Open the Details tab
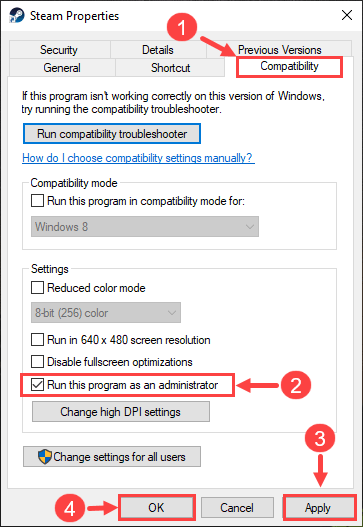363x527 pixels. tap(158, 49)
